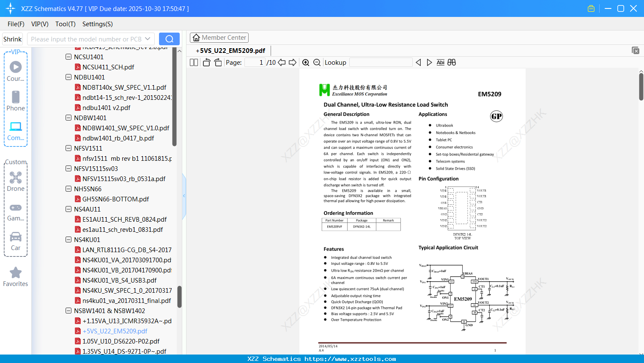Open the Tool(T) menu
The height and width of the screenshot is (363, 644).
tap(66, 24)
